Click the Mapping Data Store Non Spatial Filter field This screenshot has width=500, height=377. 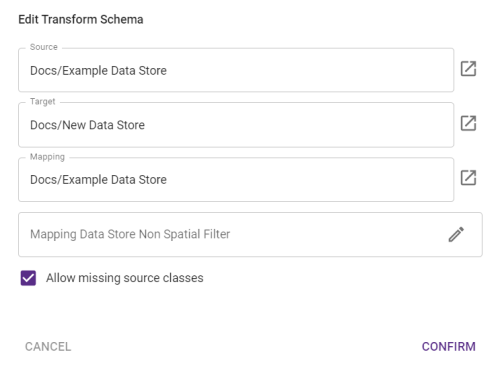250,234
